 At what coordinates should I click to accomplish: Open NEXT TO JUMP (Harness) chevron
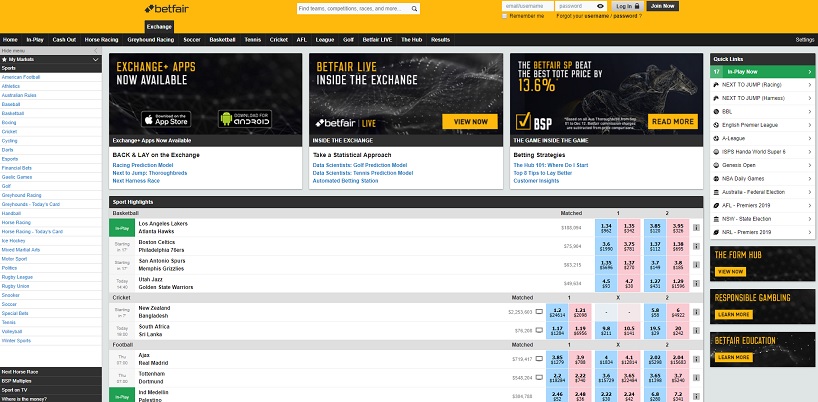click(x=810, y=98)
